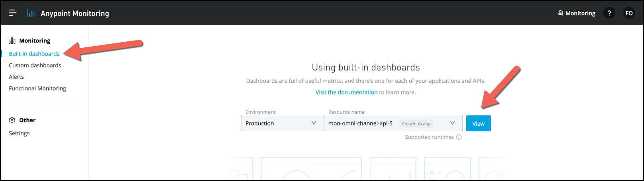Go to Alerts in sidebar

16,77
